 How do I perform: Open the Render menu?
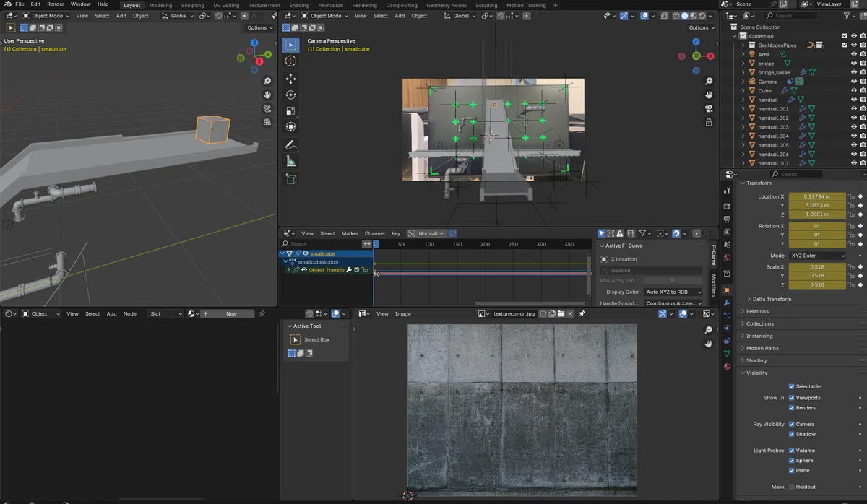point(56,4)
